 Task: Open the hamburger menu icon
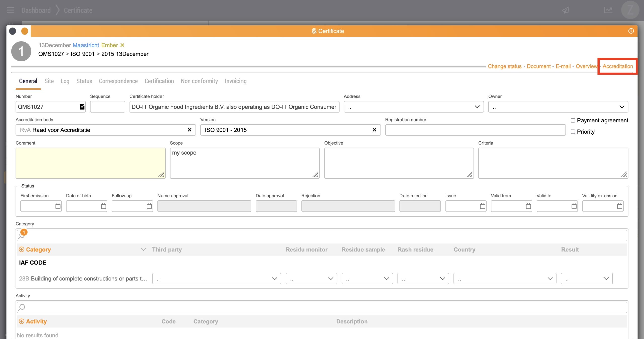[x=10, y=10]
